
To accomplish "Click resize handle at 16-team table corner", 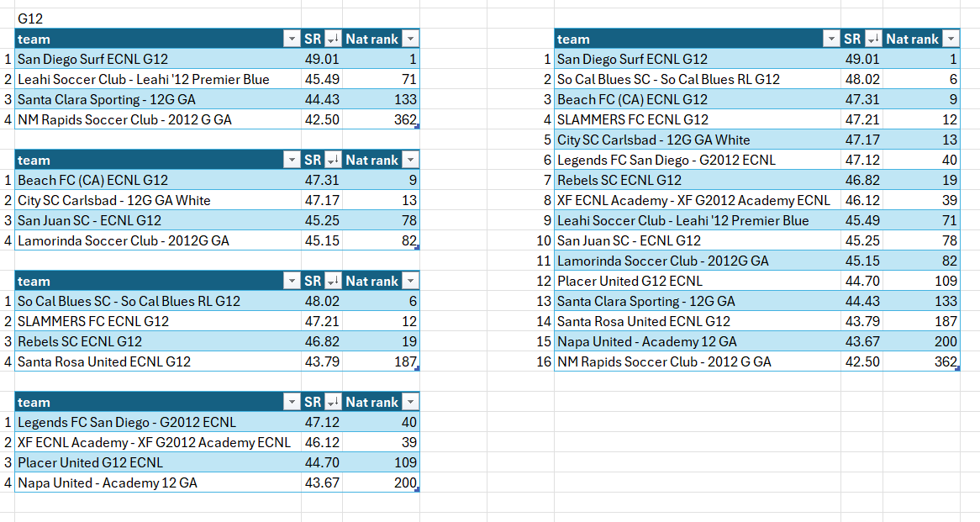I will pyautogui.click(x=957, y=368).
